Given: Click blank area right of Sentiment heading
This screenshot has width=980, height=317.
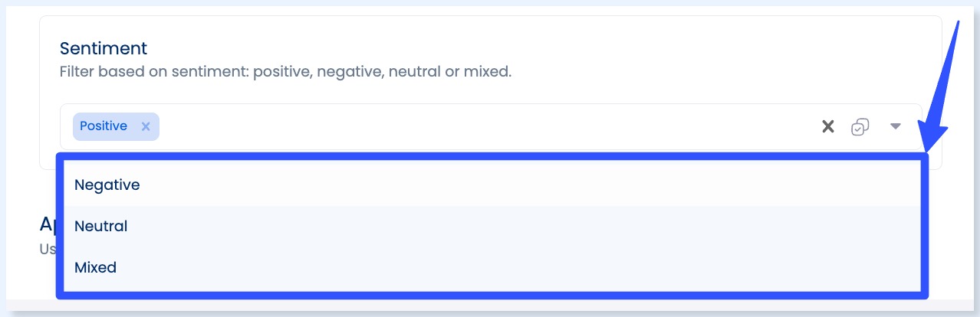Looking at the screenshot, I should click(x=537, y=48).
